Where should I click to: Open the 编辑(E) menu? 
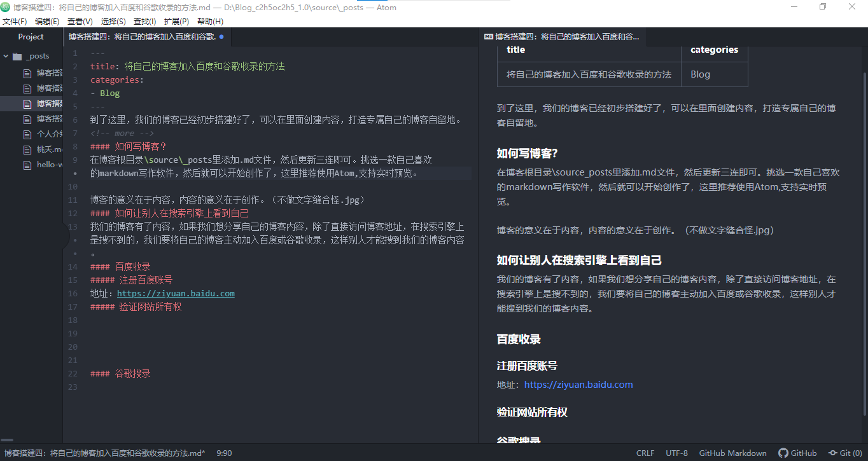point(47,22)
